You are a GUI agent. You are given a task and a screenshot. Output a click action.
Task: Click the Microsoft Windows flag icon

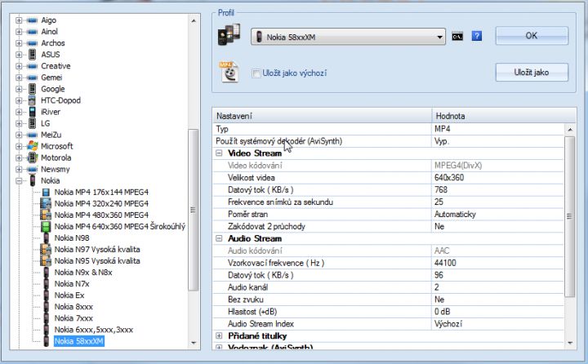[x=33, y=146]
